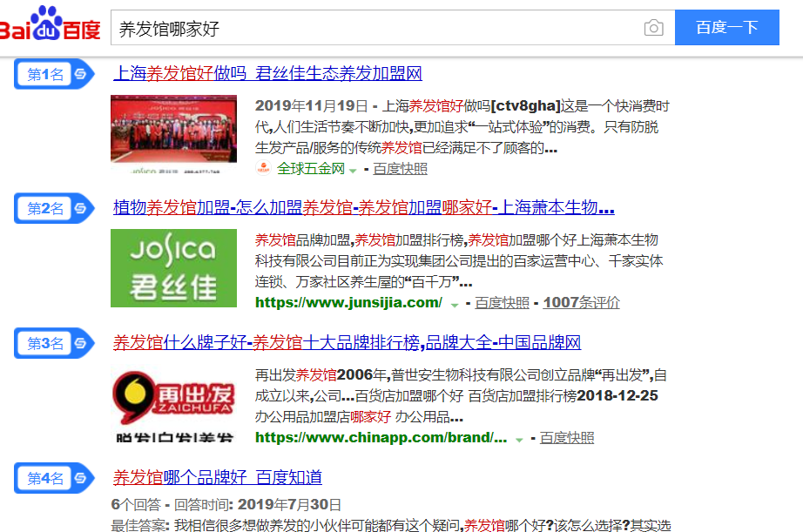803x532 pixels.
Task: Open the Baidu logo homepage
Action: pyautogui.click(x=50, y=24)
